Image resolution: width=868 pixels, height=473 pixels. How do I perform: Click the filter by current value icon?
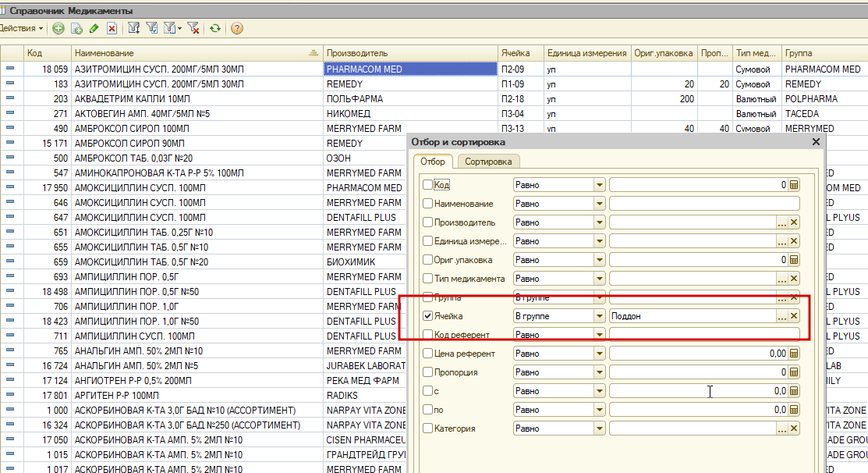tap(151, 28)
